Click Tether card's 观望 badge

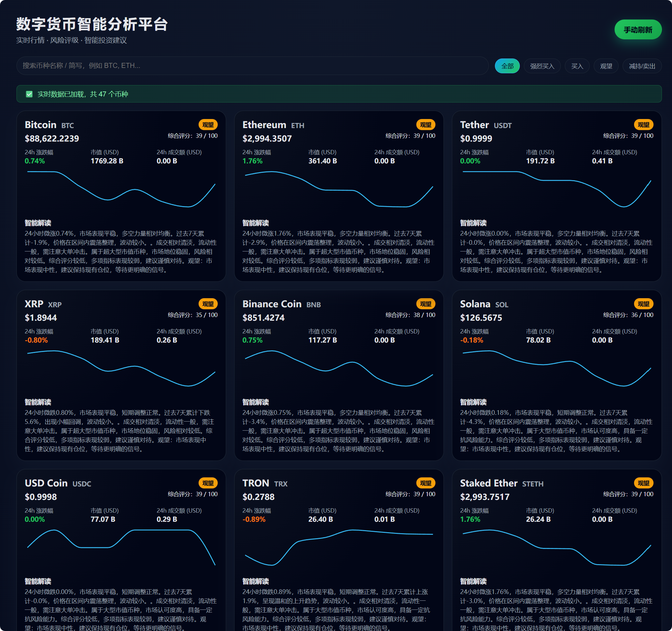(643, 125)
